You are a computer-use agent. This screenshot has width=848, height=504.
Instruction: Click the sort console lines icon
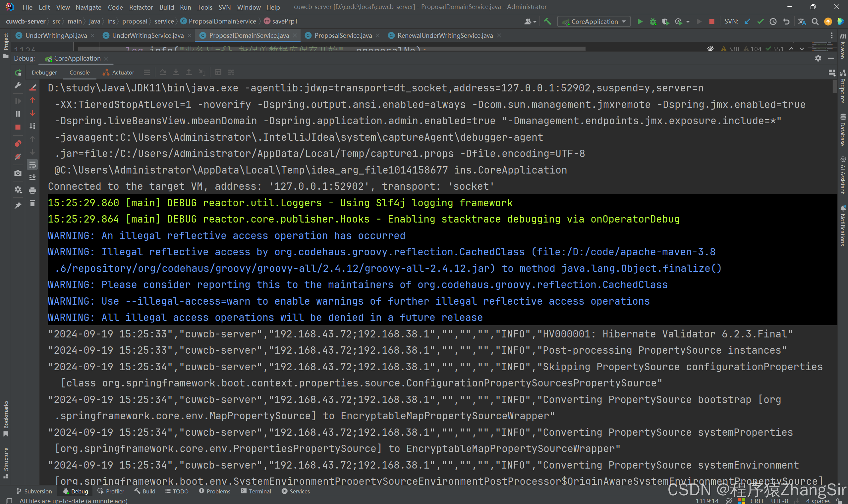32,126
